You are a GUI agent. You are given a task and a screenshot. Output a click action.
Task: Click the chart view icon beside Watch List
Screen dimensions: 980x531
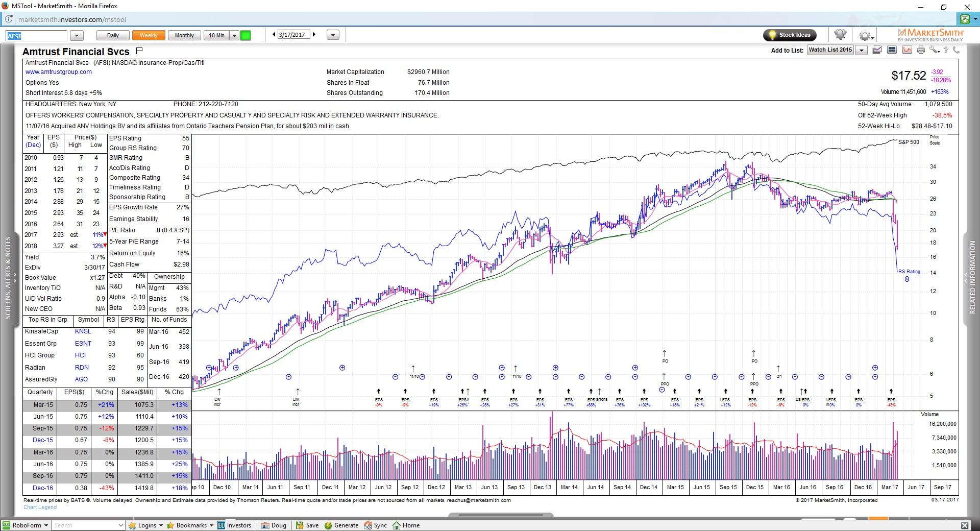pos(877,50)
